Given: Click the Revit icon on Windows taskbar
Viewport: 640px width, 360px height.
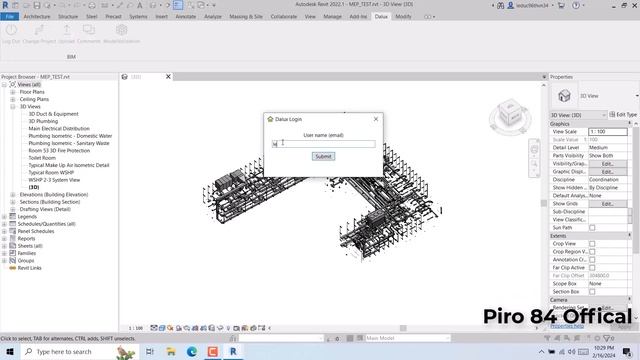Looking at the screenshot, I should 233,351.
